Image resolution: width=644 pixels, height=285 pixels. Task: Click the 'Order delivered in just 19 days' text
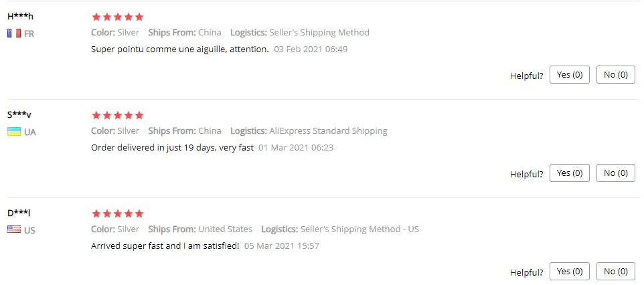[172, 147]
